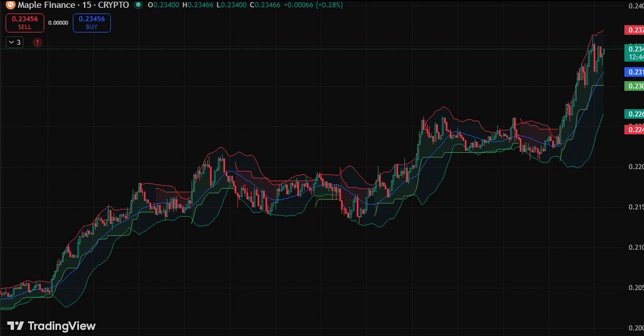Open the red exclamation warning icon

click(x=38, y=43)
